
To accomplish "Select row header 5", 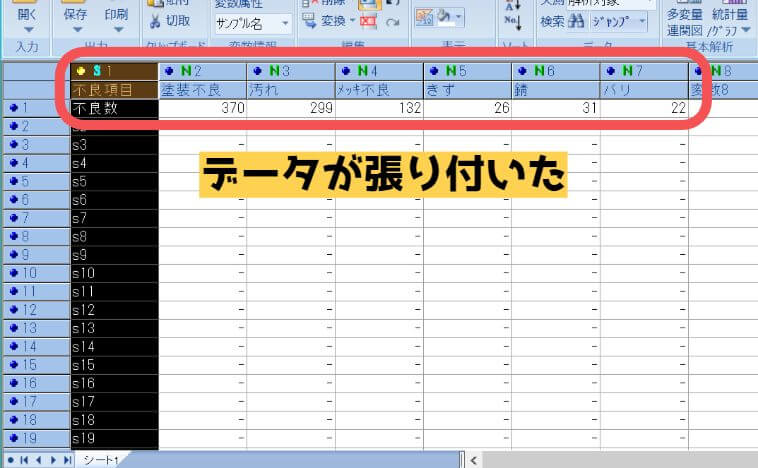I will (36, 181).
